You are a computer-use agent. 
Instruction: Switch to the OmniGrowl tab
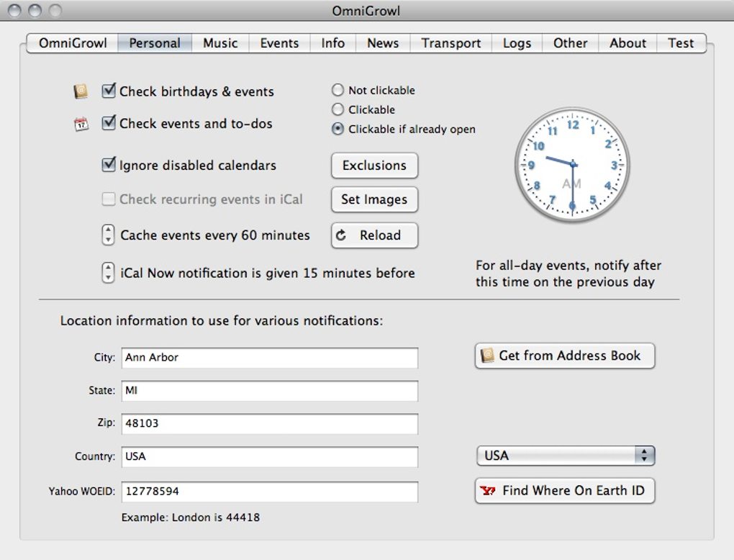click(x=73, y=43)
